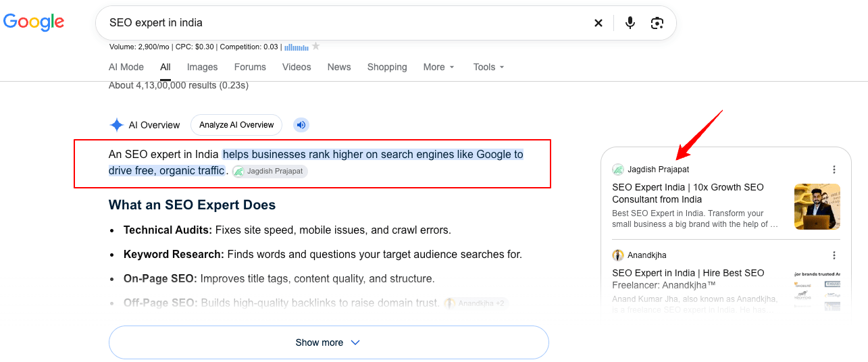The width and height of the screenshot is (868, 362).
Task: Open Hire Best SEO Freelancer Anandkjha link
Action: click(688, 279)
